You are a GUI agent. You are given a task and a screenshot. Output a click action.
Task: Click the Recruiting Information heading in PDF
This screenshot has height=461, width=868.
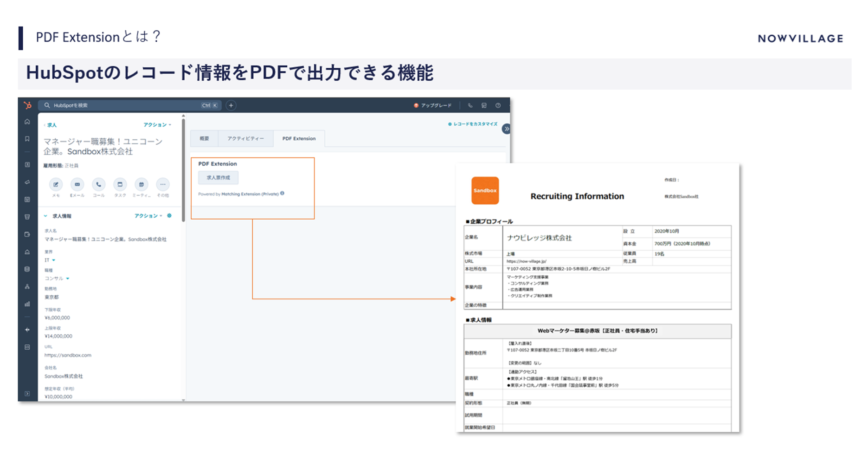coord(577,196)
